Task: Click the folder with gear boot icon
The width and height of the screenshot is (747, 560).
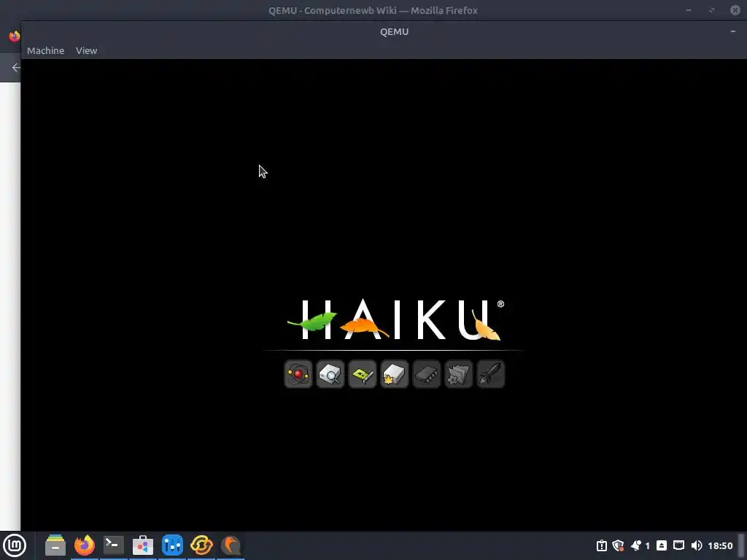Action: click(x=458, y=374)
